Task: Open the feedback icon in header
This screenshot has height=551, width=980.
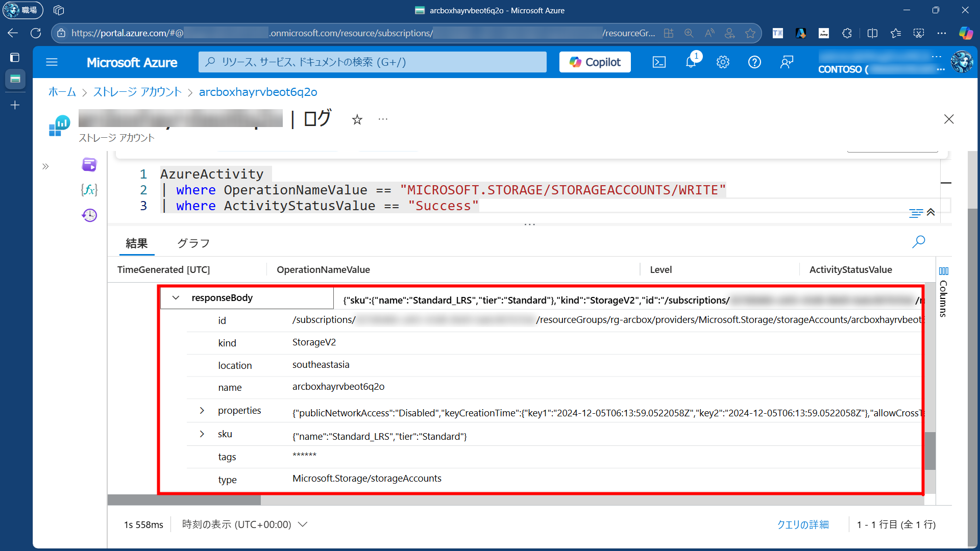Action: click(787, 62)
